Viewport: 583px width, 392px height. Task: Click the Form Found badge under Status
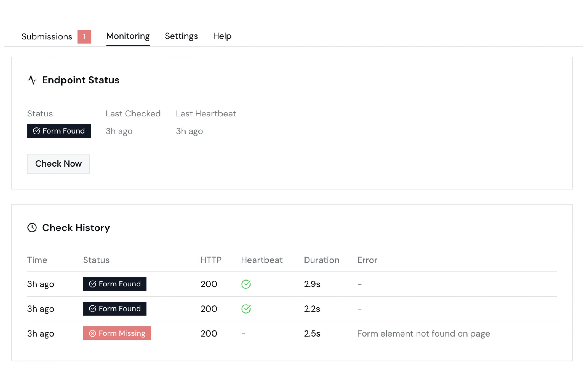(x=59, y=131)
